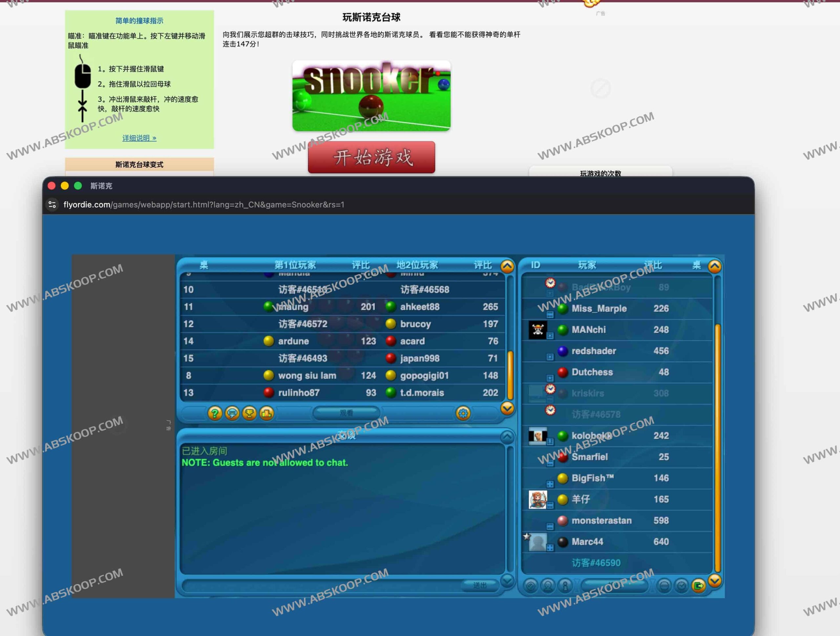Click the player profile silhouette icon

click(x=548, y=586)
